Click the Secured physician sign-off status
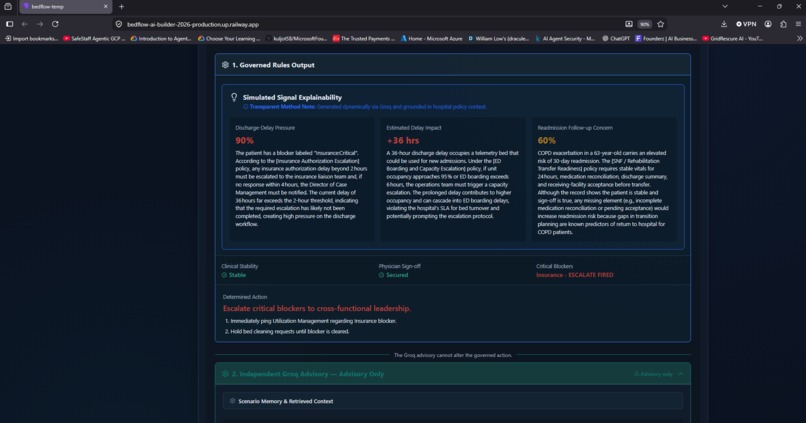 (x=397, y=275)
